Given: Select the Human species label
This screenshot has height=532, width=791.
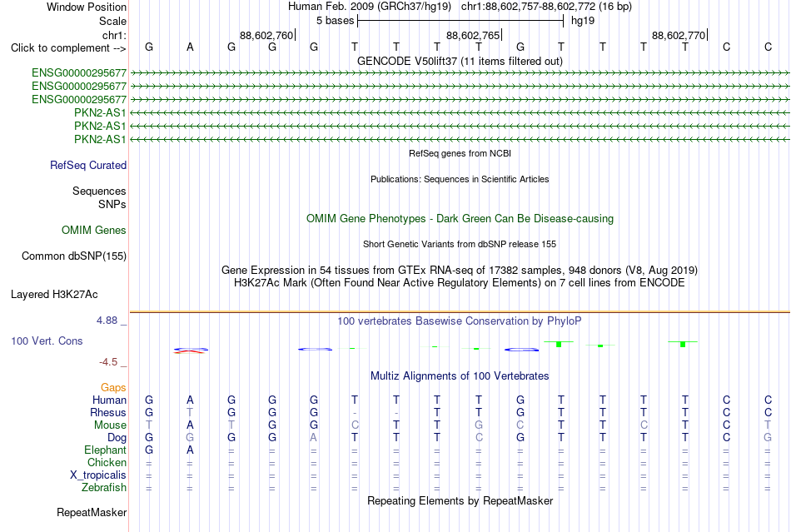Looking at the screenshot, I should (x=109, y=400).
